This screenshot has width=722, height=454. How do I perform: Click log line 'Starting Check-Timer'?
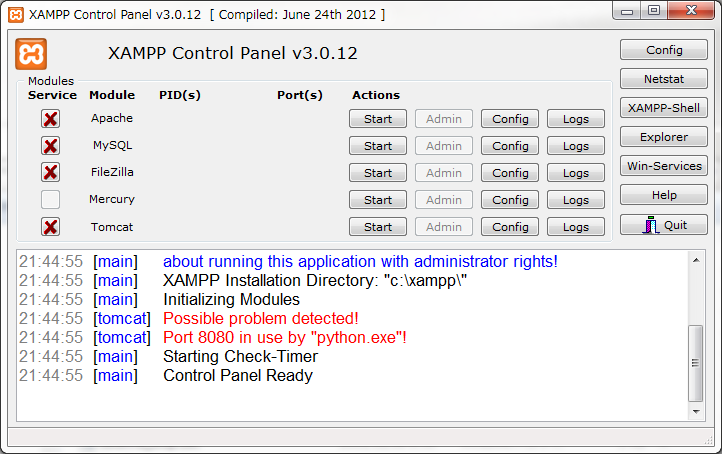(x=240, y=356)
